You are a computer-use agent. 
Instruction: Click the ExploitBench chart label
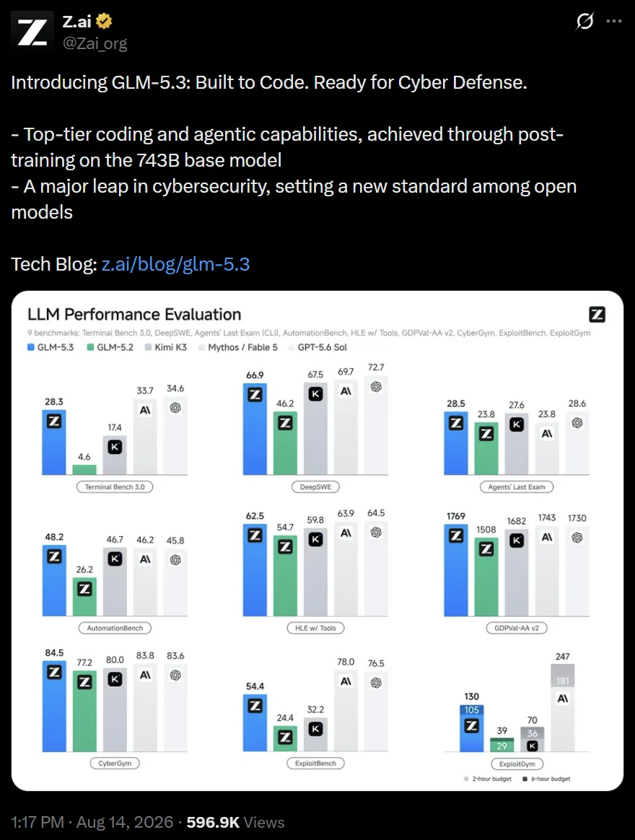(315, 764)
